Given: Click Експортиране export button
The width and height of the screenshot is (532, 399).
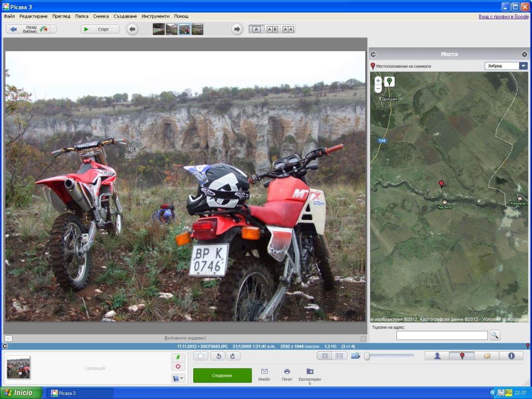Looking at the screenshot, I should tap(310, 377).
